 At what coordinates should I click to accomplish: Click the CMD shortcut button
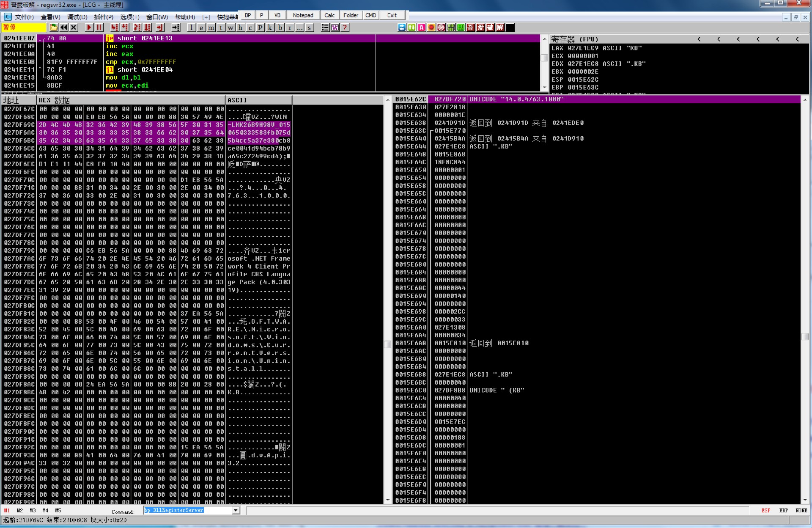(x=370, y=15)
